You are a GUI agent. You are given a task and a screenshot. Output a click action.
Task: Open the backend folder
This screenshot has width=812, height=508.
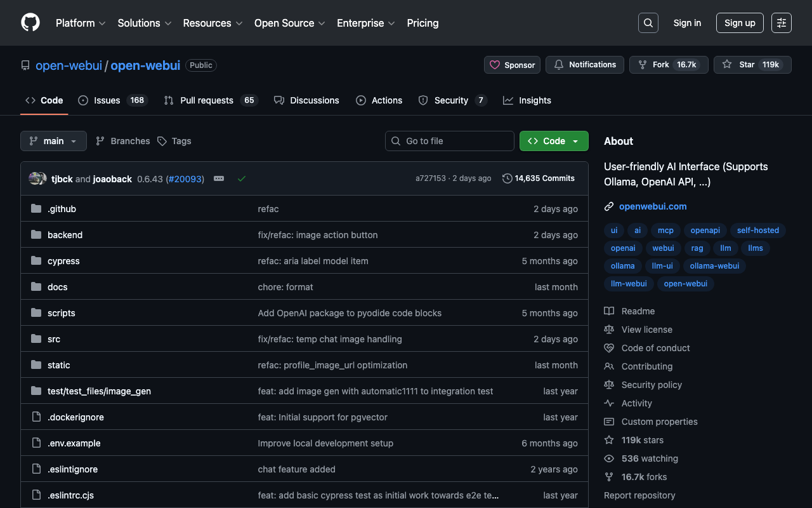tap(65, 235)
